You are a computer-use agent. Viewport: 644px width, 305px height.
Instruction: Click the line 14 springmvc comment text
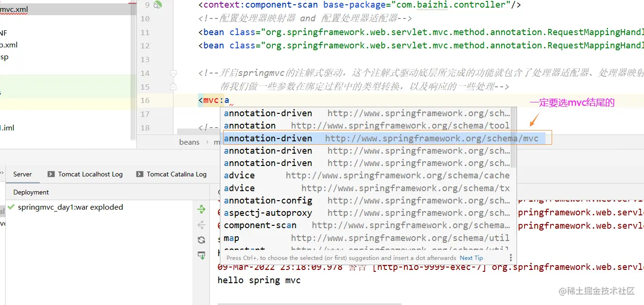click(x=421, y=73)
